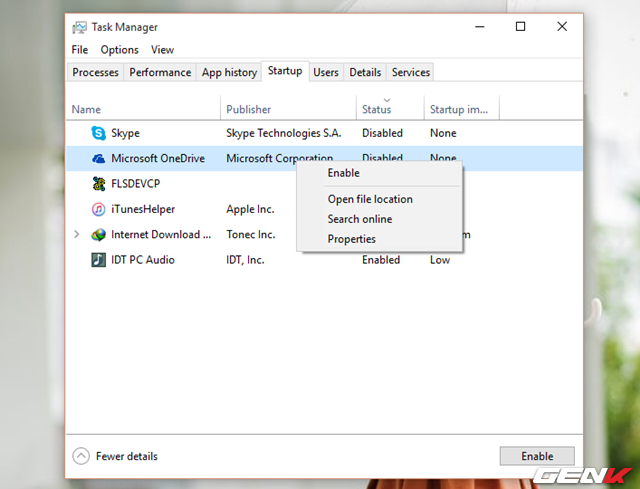Select the iTunesHelper row name
640x489 pixels.
(143, 209)
